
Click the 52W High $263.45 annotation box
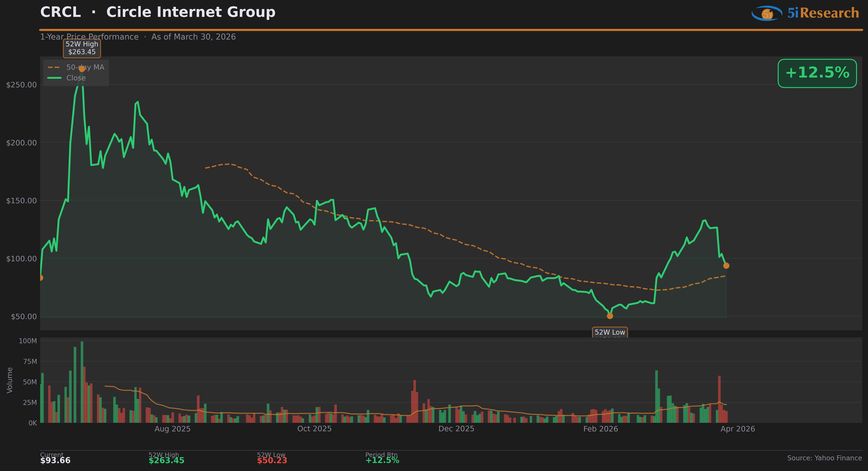click(x=82, y=48)
